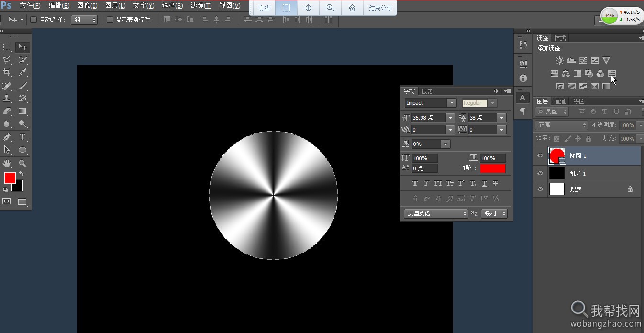Open the 滤镜(T) menu

click(201, 6)
